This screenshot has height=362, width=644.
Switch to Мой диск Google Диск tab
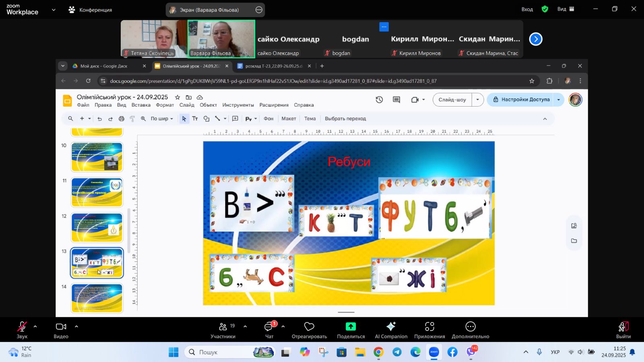(104, 66)
